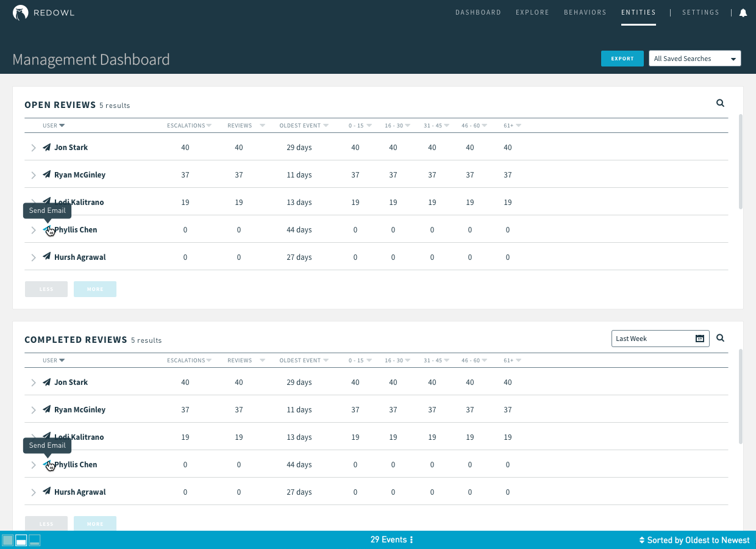Toggle the bottom-panel layout view in the status bar
This screenshot has height=549, width=756.
tap(34, 540)
